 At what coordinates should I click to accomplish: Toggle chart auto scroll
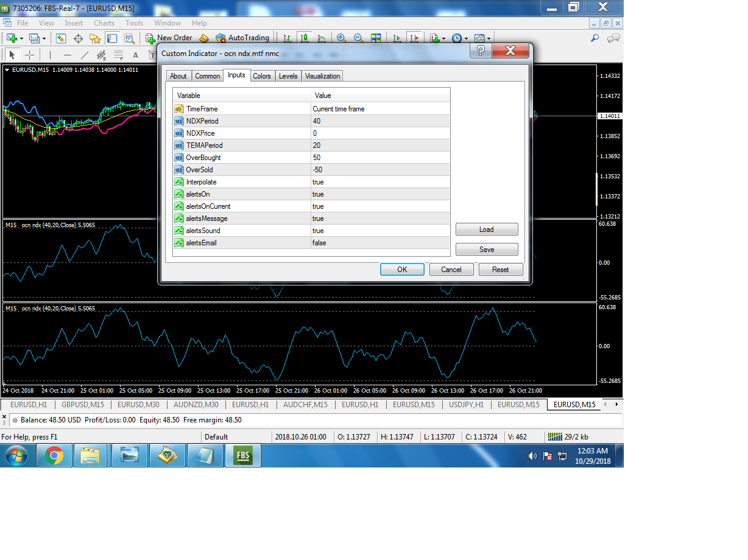click(x=397, y=38)
